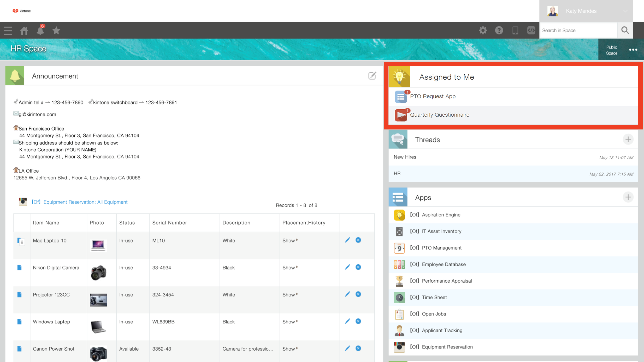Screen dimensions: 644x362
Task: Add a new thread with plus button
Action: coord(628,139)
